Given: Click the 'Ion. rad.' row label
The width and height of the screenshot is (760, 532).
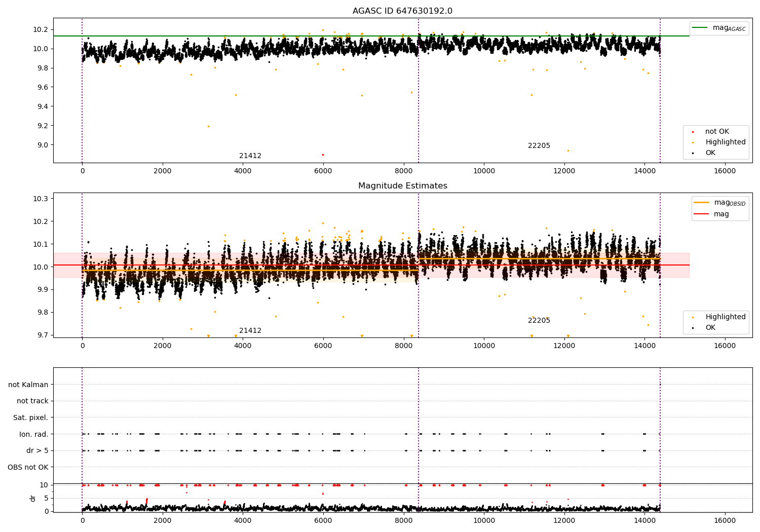Looking at the screenshot, I should point(34,434).
